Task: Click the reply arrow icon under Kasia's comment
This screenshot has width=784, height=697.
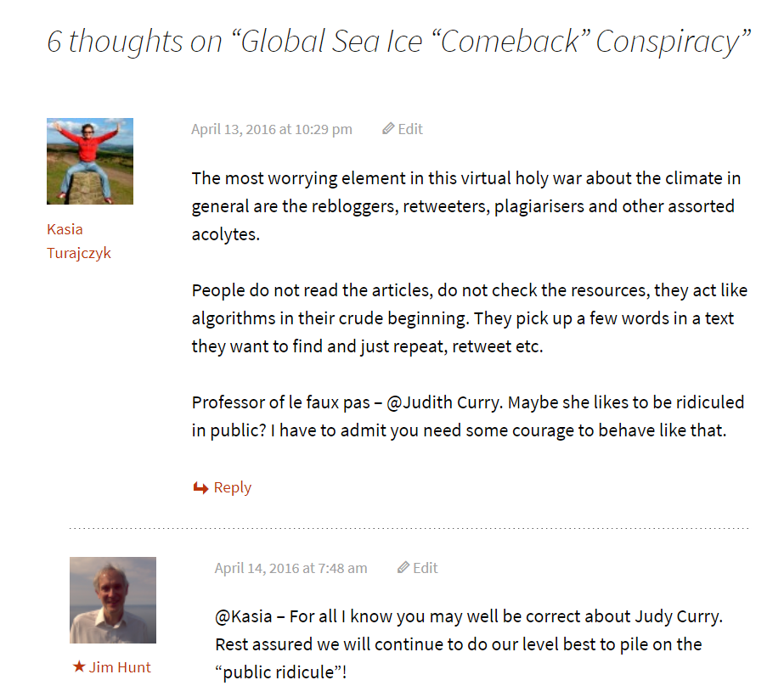Action: pos(200,488)
